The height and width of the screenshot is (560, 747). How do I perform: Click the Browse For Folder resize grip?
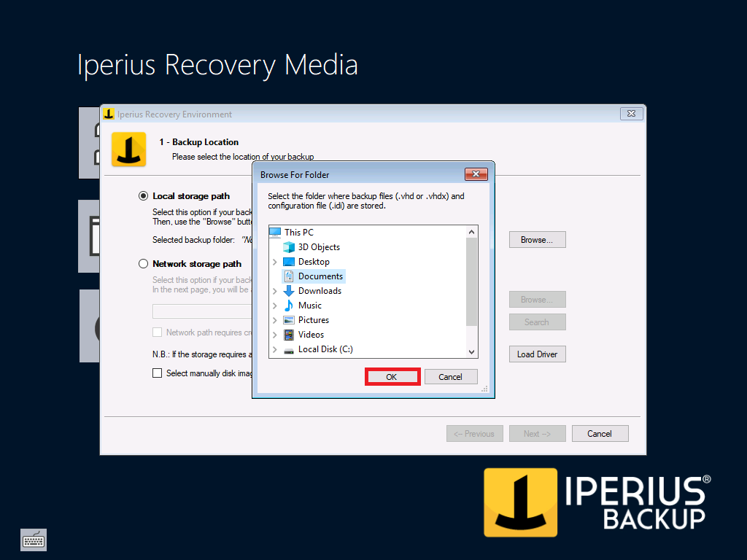pyautogui.click(x=484, y=389)
